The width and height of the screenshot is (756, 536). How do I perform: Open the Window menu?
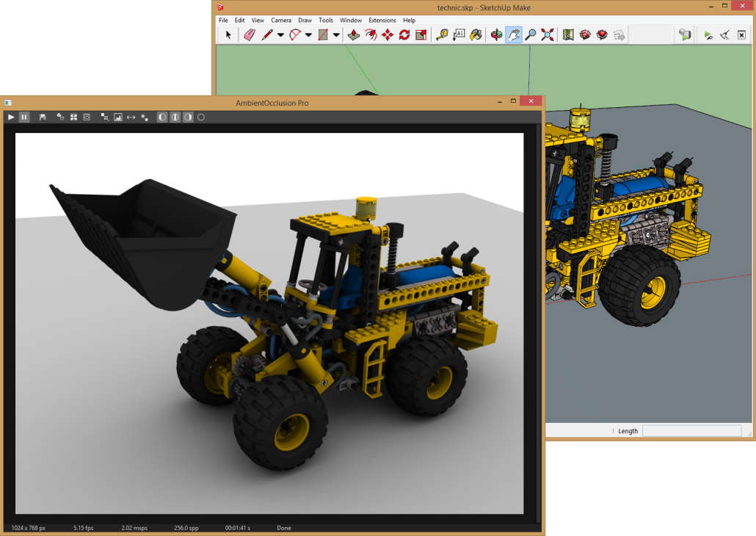[351, 21]
